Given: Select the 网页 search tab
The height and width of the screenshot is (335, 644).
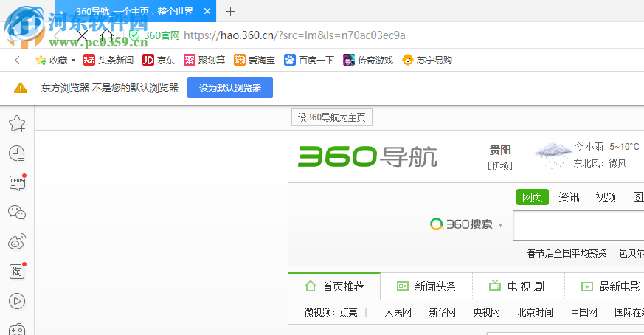Looking at the screenshot, I should click(x=533, y=197).
